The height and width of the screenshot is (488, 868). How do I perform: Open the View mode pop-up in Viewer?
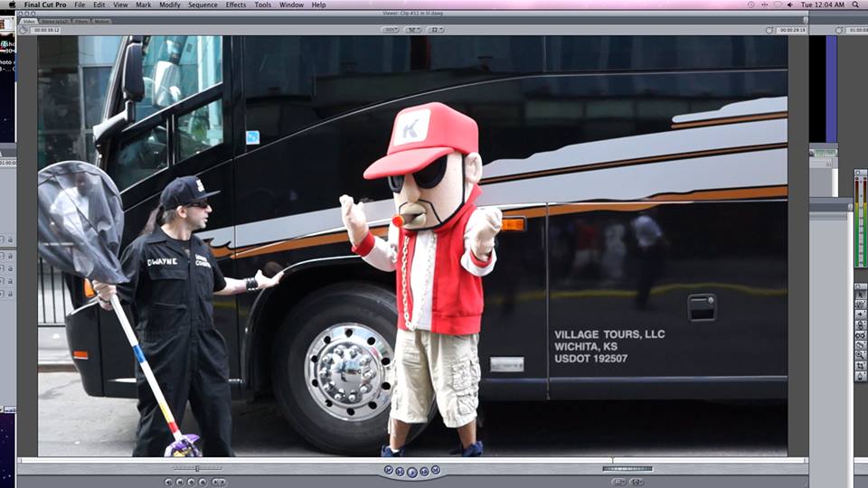413,30
